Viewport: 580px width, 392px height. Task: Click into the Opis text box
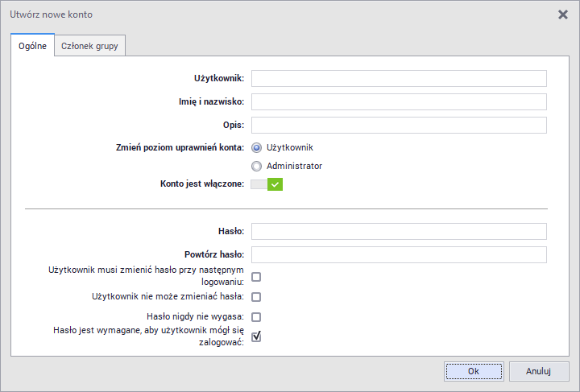pos(399,125)
